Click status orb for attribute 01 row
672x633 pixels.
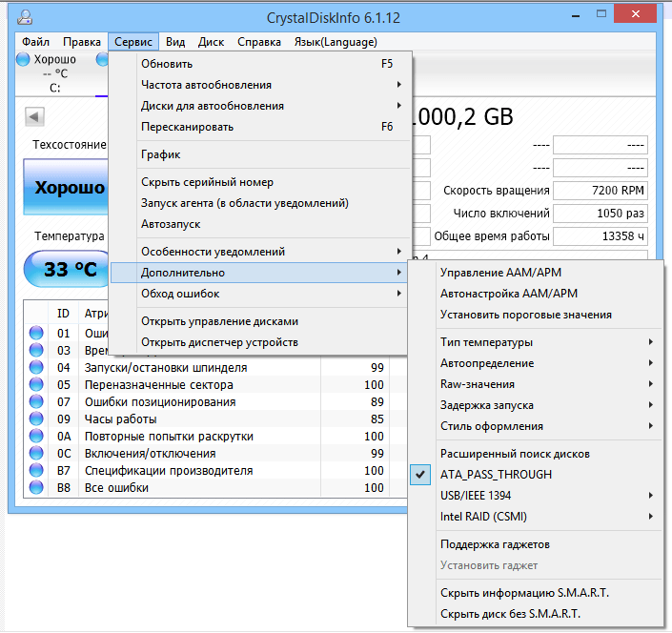click(x=36, y=333)
